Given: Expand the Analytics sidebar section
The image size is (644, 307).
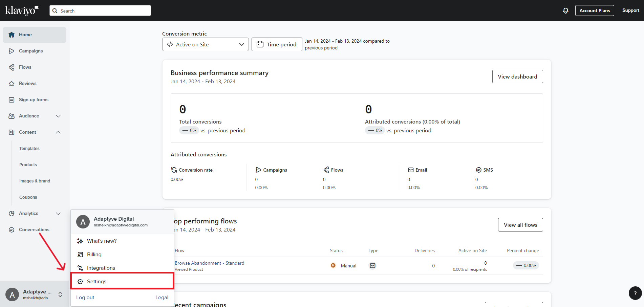Looking at the screenshot, I should (58, 214).
